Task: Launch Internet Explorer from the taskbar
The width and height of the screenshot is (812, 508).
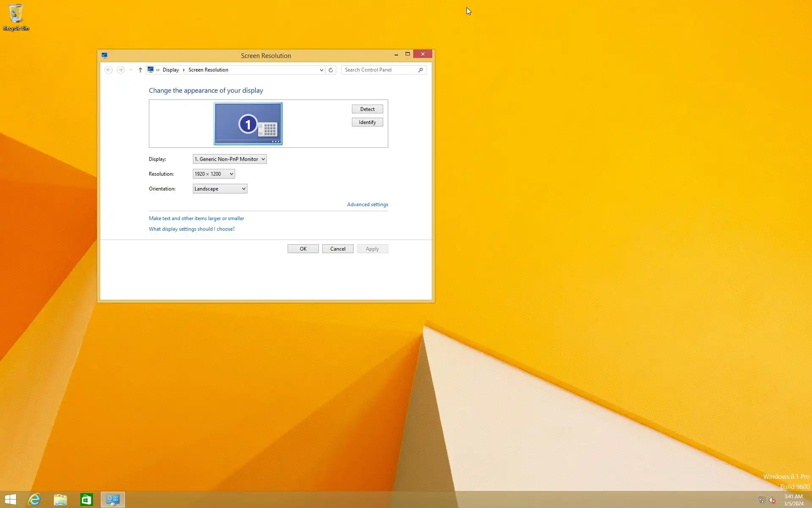Action: coord(34,500)
